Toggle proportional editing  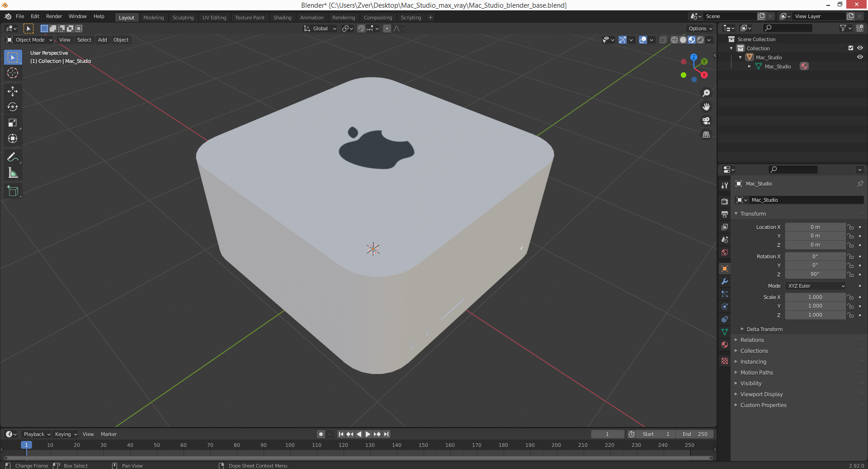pos(387,28)
